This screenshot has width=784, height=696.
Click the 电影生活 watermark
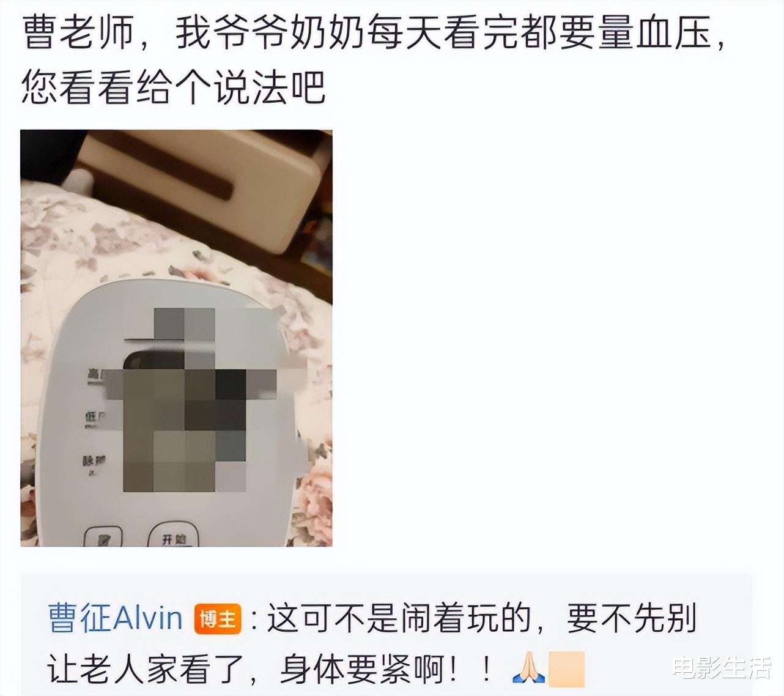tap(722, 668)
